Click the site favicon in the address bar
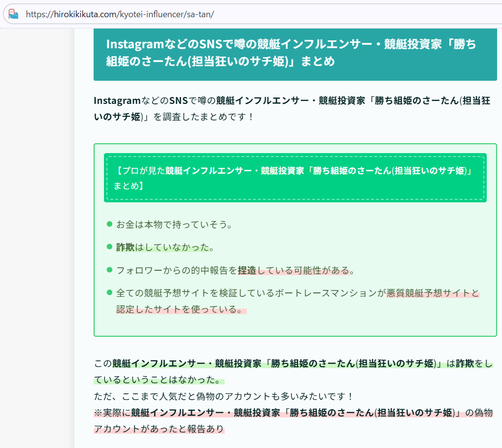The image size is (502, 448). (14, 14)
